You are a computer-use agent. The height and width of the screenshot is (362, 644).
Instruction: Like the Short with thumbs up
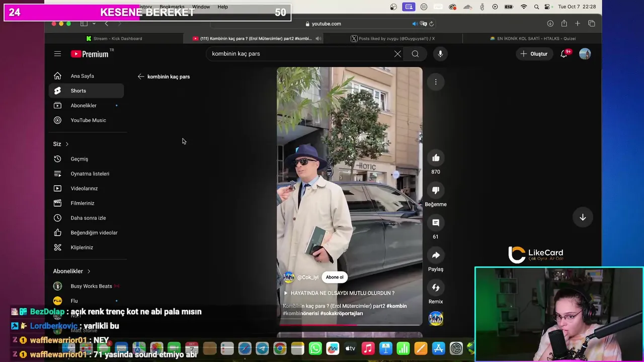[x=436, y=158]
